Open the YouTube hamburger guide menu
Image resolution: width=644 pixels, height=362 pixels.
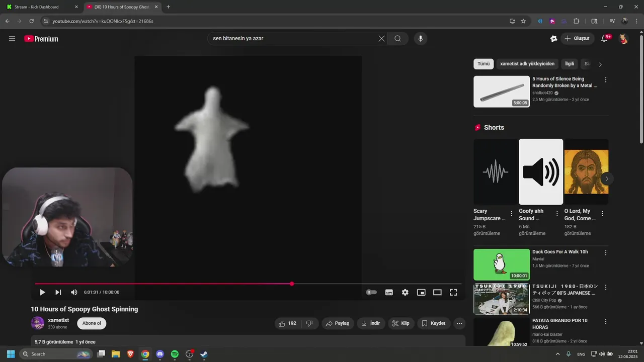(x=12, y=39)
